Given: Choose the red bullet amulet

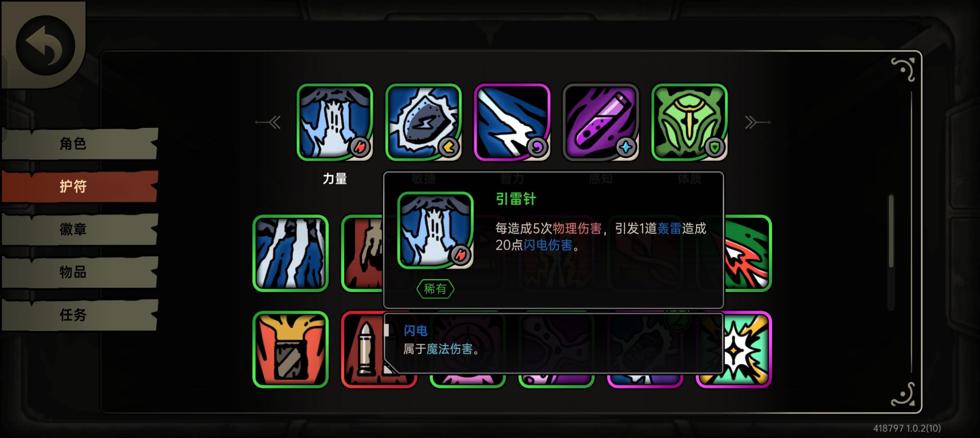Looking at the screenshot, I should 363,349.
